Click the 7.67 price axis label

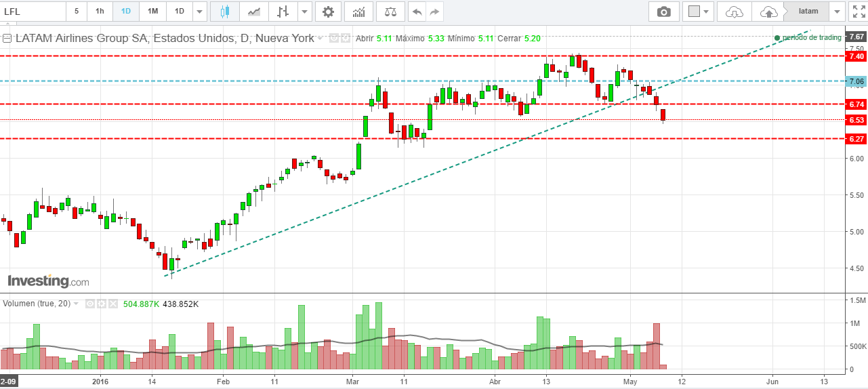[x=856, y=37]
